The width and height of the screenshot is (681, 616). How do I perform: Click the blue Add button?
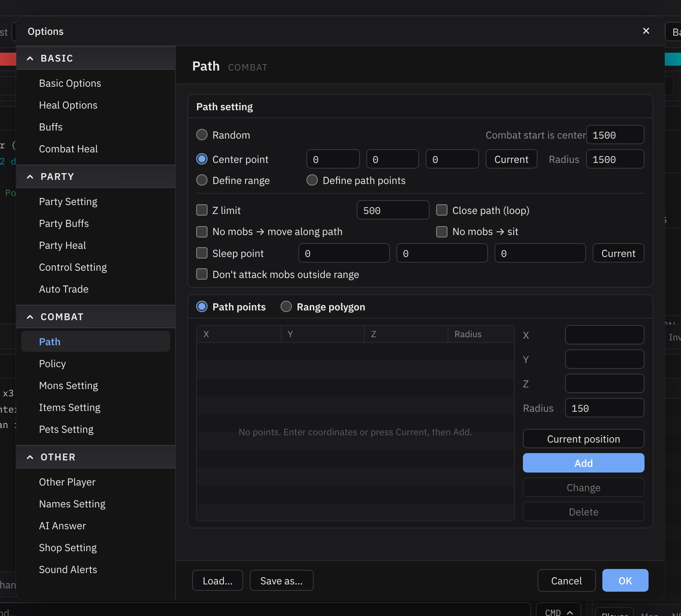[x=584, y=463]
